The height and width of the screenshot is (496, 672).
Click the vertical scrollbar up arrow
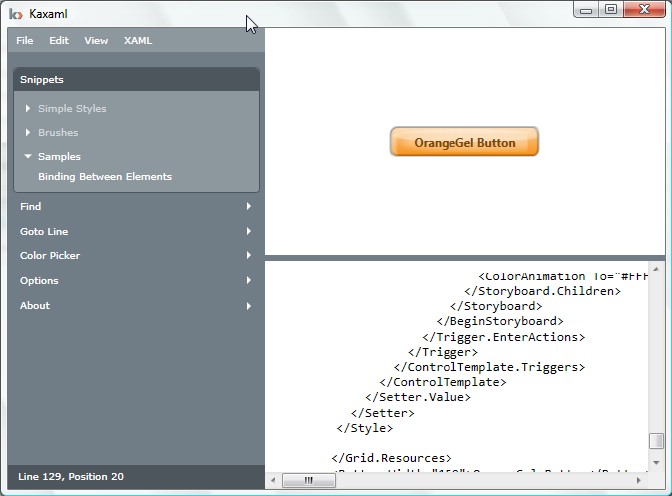click(x=656, y=269)
